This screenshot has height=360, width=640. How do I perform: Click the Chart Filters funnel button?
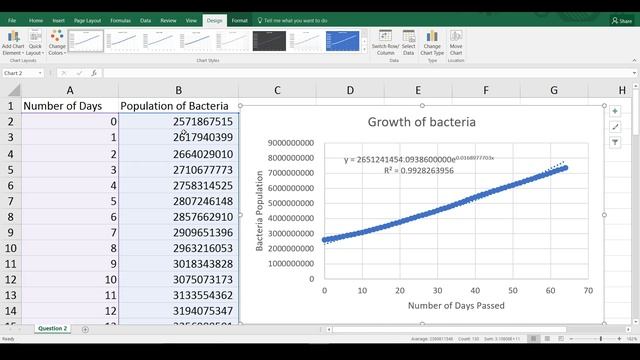tap(615, 142)
